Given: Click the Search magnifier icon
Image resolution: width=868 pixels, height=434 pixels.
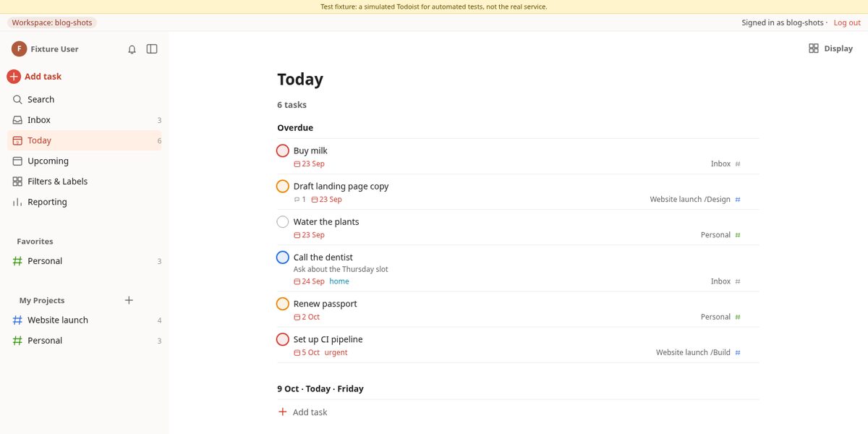Looking at the screenshot, I should (x=17, y=100).
